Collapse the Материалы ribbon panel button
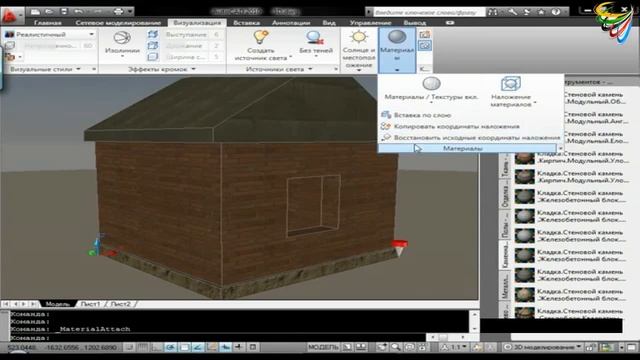The width and height of the screenshot is (640, 360). (x=397, y=50)
